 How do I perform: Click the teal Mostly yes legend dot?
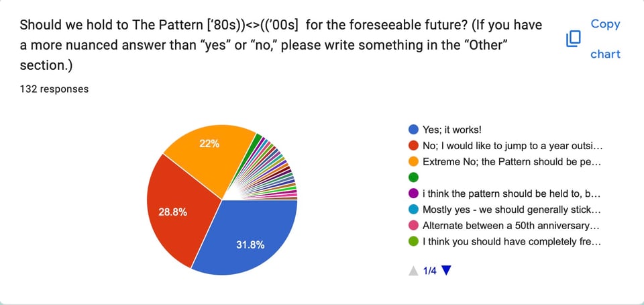pyautogui.click(x=414, y=210)
